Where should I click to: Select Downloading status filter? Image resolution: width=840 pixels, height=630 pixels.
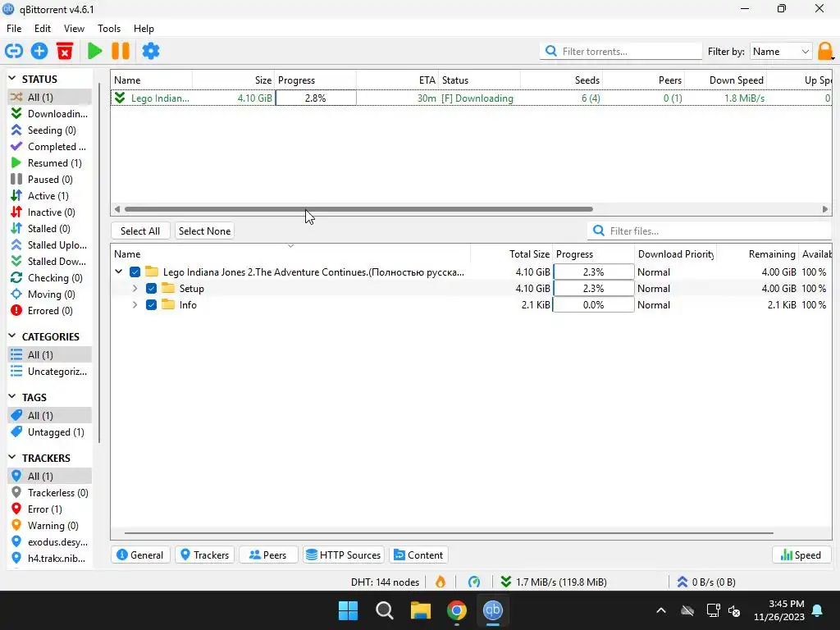click(49, 113)
